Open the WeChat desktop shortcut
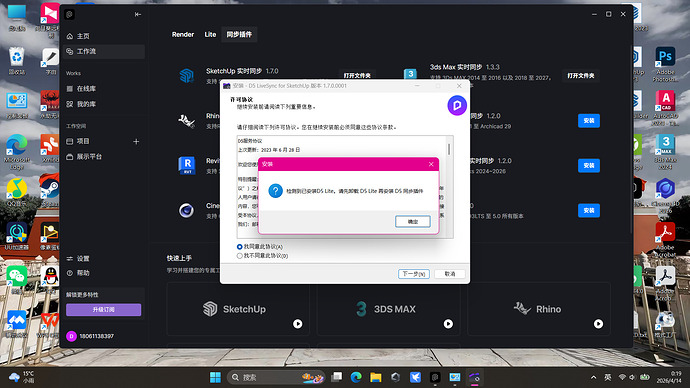This screenshot has width=690, height=388. [16, 280]
